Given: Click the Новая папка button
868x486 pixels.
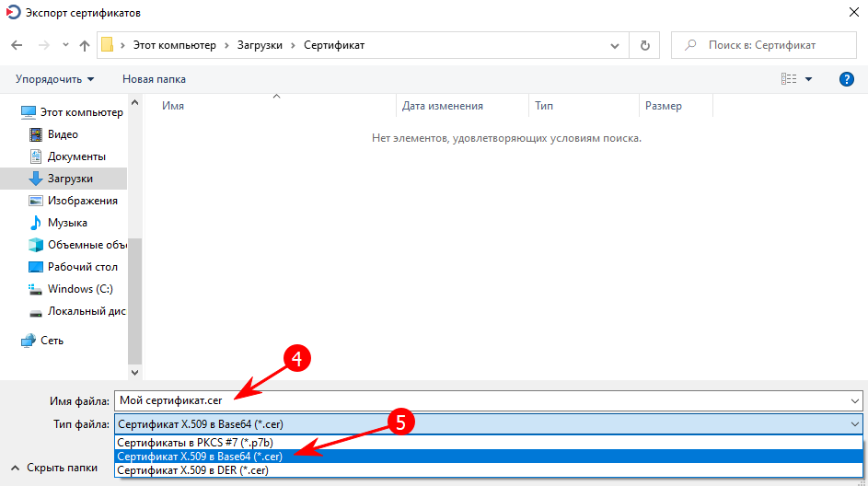Looking at the screenshot, I should pos(154,79).
